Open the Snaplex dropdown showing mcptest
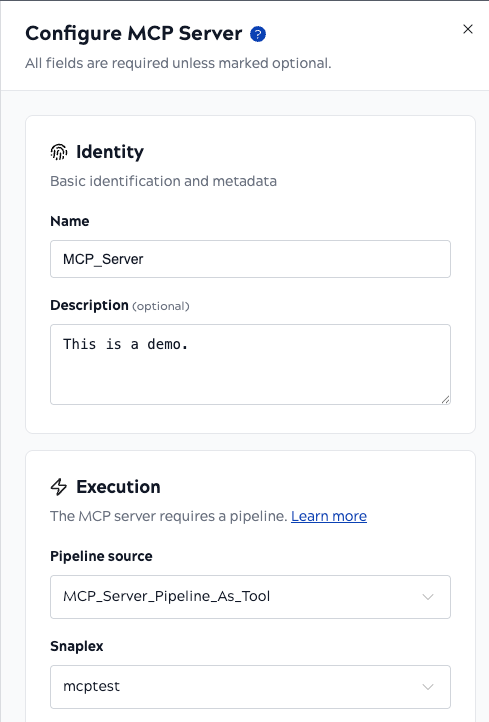The image size is (489, 722). pos(250,687)
